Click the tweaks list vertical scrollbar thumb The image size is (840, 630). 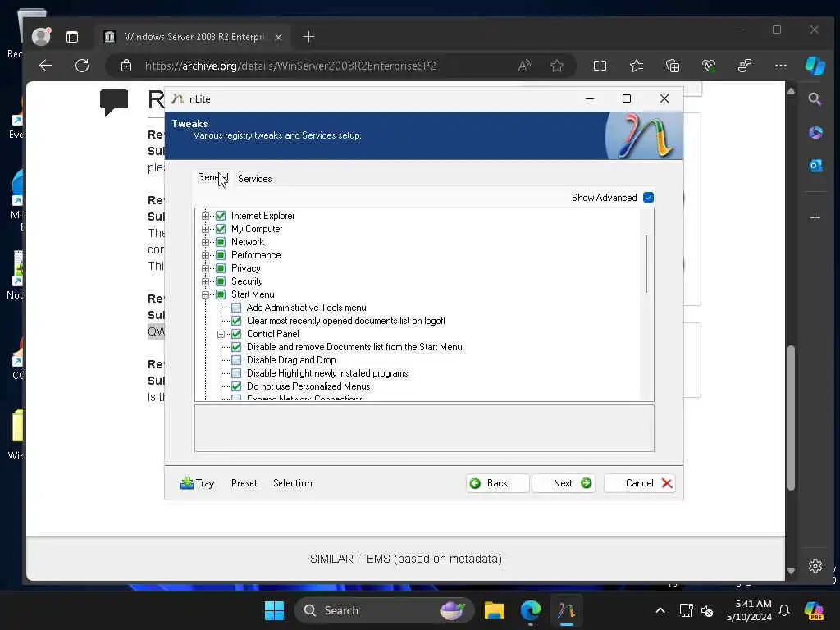[646, 264]
